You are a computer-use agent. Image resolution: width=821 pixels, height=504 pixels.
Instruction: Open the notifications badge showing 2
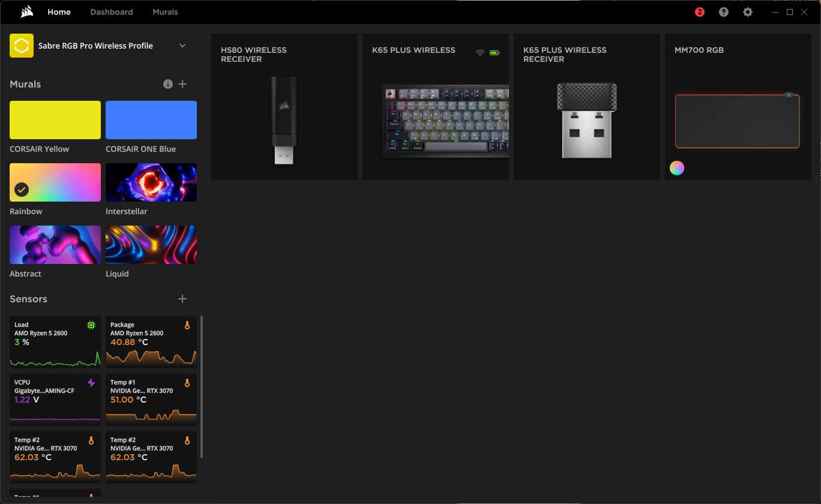[x=700, y=12]
